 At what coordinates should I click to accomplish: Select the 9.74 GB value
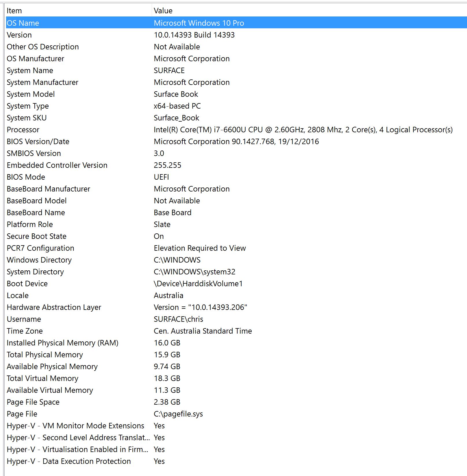click(167, 367)
